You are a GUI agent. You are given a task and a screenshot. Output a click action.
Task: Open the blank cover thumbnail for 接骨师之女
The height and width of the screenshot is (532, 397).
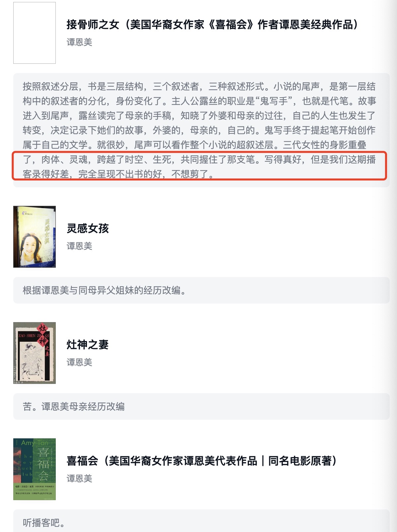point(35,33)
